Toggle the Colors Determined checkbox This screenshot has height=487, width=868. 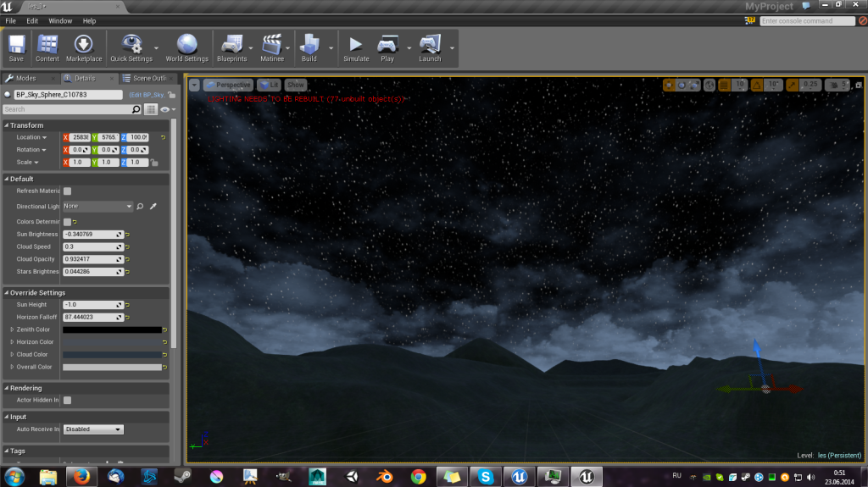[x=68, y=222]
